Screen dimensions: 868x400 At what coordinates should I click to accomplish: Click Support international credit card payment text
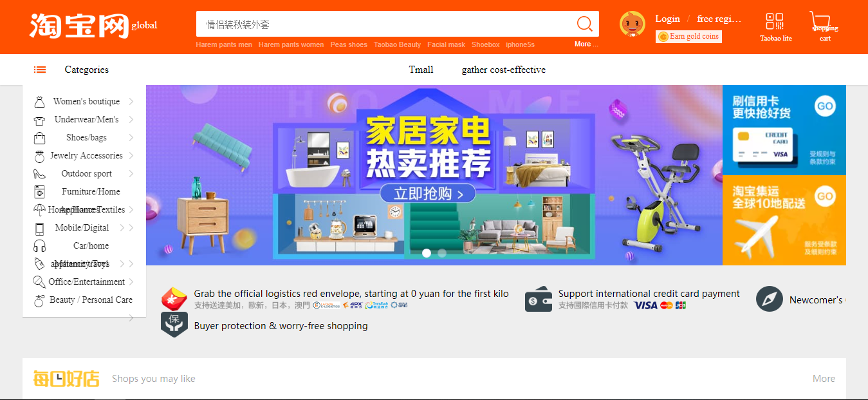[x=649, y=294]
